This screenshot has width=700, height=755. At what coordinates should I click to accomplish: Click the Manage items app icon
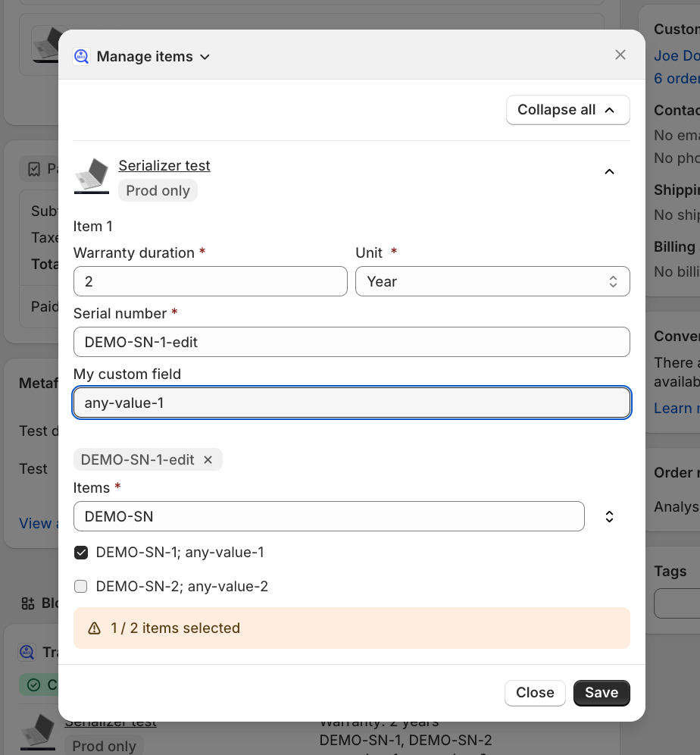coord(81,56)
